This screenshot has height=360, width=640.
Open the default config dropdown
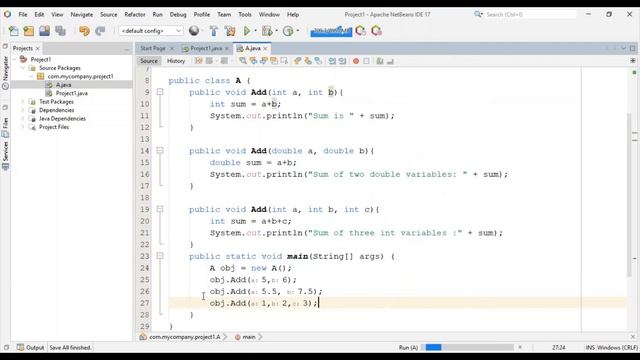click(151, 31)
